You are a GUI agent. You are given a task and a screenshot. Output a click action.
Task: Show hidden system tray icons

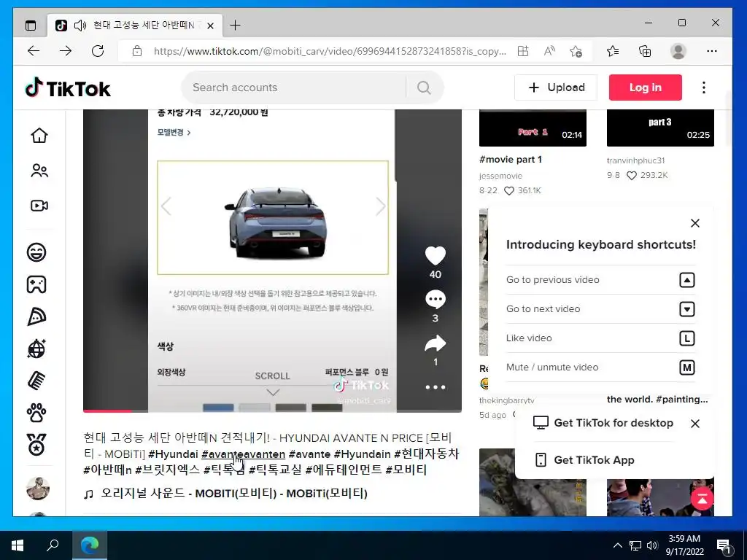(x=617, y=545)
